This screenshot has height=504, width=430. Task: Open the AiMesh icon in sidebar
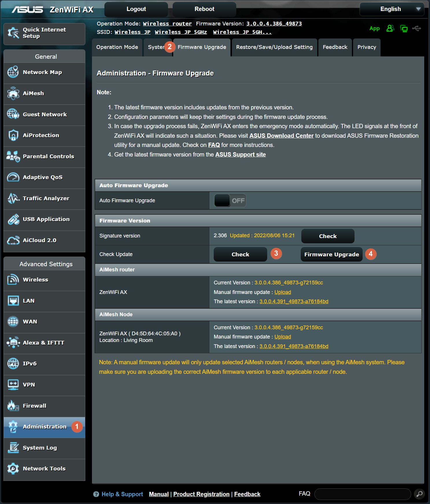coord(13,93)
